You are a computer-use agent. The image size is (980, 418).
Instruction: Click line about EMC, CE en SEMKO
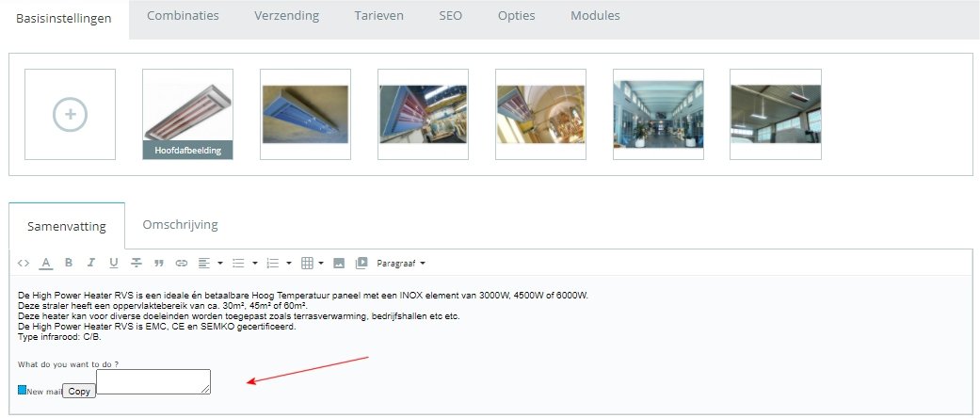[x=157, y=327]
